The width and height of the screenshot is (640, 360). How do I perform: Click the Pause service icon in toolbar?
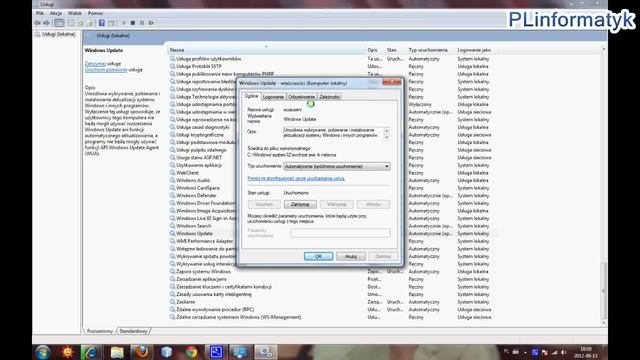(x=142, y=23)
